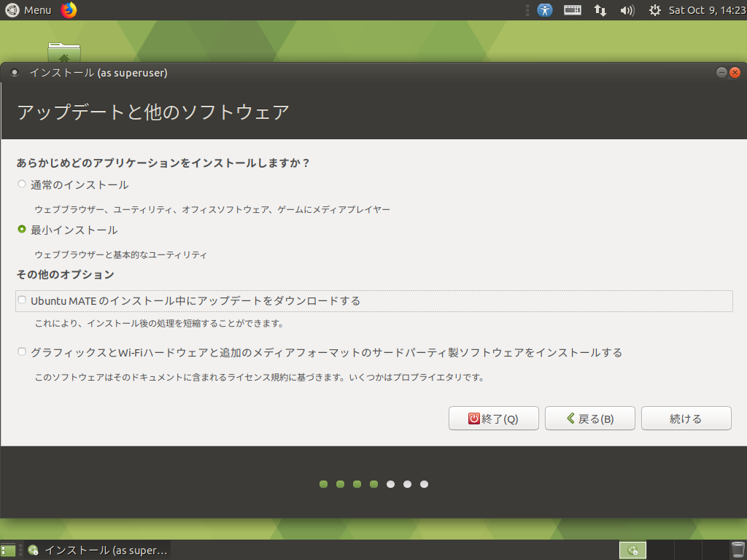
Task: Click the このソフトウェアはそのドキュメント license note
Action: [260, 378]
